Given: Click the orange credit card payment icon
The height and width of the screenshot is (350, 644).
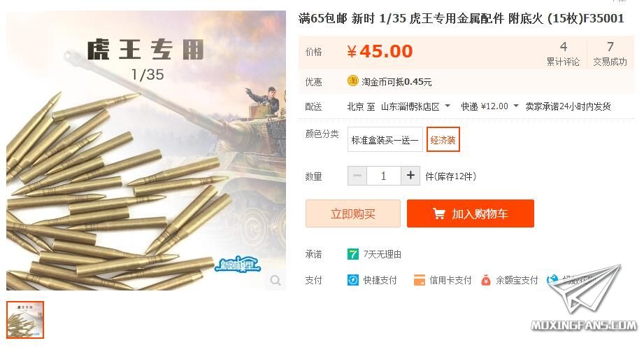Looking at the screenshot, I should [x=419, y=281].
